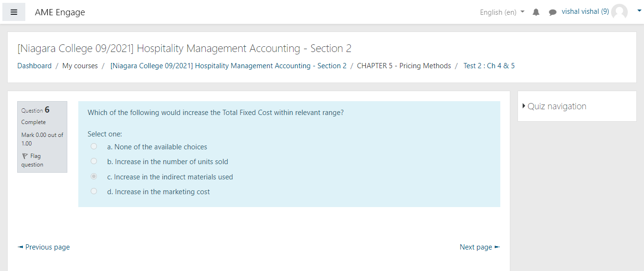Open the English (en) language dropdown
This screenshot has width=644, height=271.
[x=502, y=12]
